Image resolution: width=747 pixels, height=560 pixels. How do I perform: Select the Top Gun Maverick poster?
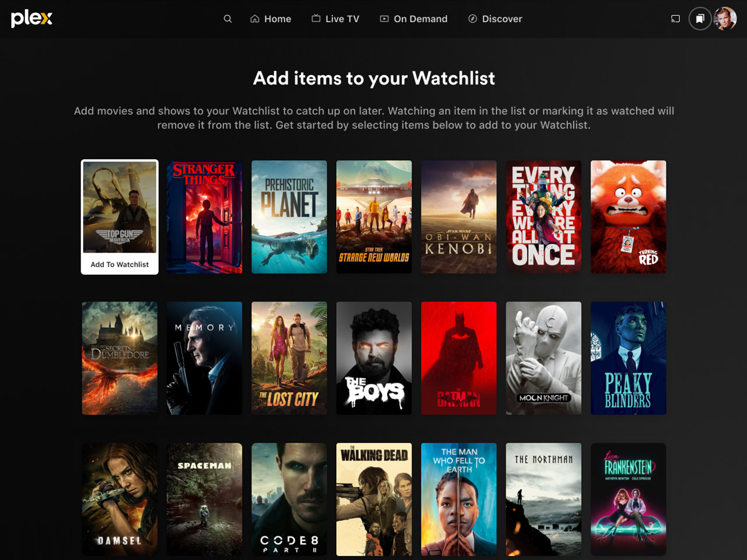click(x=120, y=207)
